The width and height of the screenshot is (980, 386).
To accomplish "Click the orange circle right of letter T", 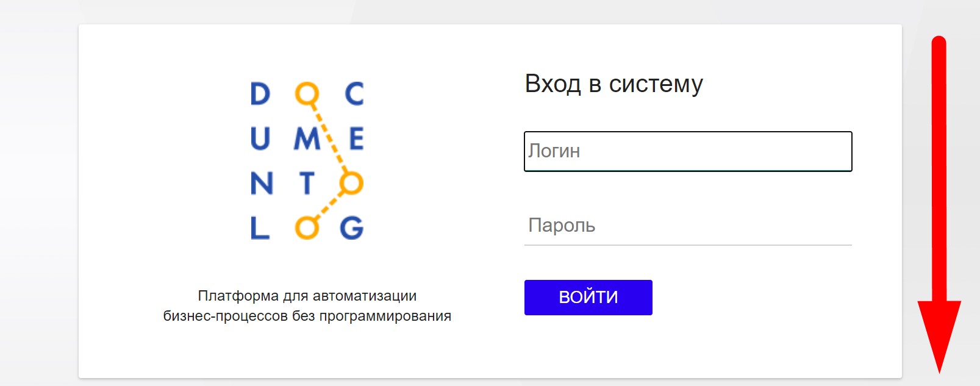I will (351, 182).
